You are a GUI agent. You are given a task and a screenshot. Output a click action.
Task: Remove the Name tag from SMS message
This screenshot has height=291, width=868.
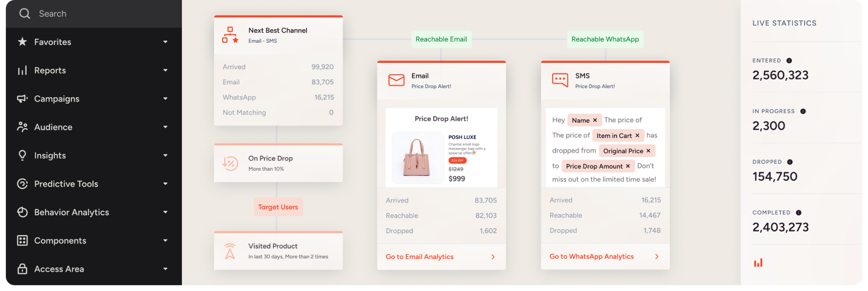(x=595, y=120)
